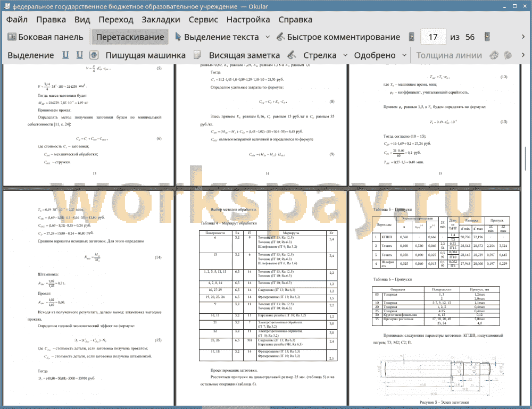Go to the next page arrow icon
The height and width of the screenshot is (409, 532).
pos(487,37)
